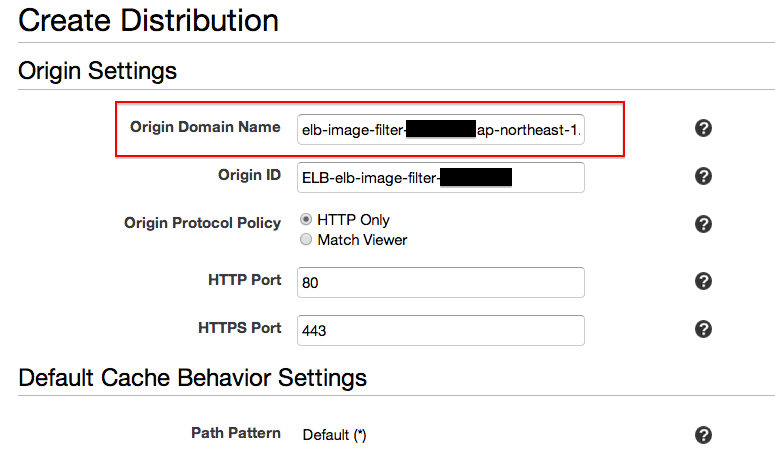The width and height of the screenshot is (775, 467).
Task: Click the Origin Domain Name text field
Action: (x=440, y=130)
